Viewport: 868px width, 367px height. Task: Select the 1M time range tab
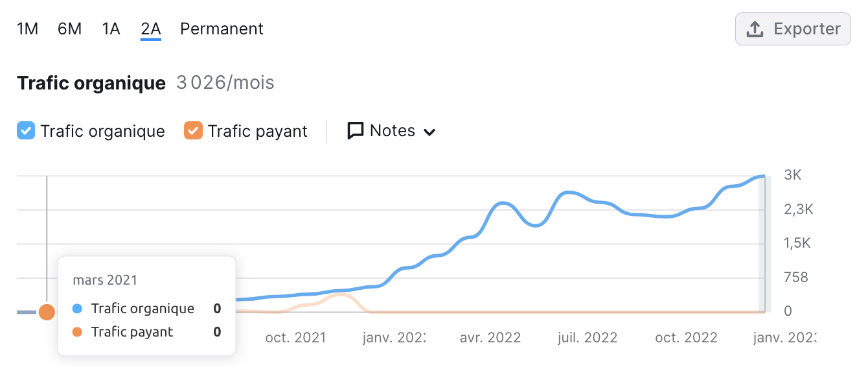point(28,29)
